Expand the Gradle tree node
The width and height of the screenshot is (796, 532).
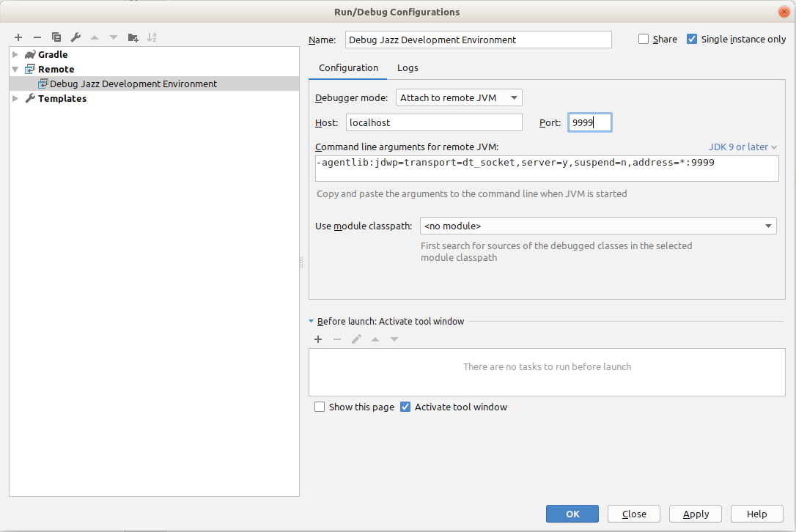[x=15, y=54]
